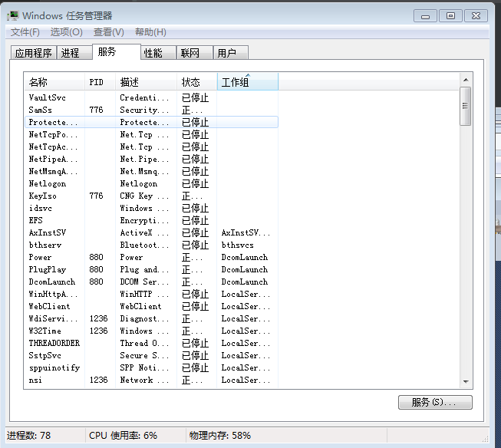Sort by the 状态 column header

(197, 82)
